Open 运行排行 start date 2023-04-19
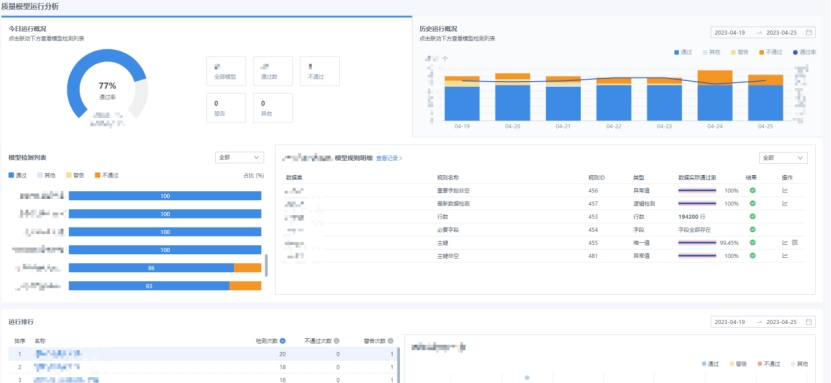Screen dimensions: 831x383 click(730, 322)
